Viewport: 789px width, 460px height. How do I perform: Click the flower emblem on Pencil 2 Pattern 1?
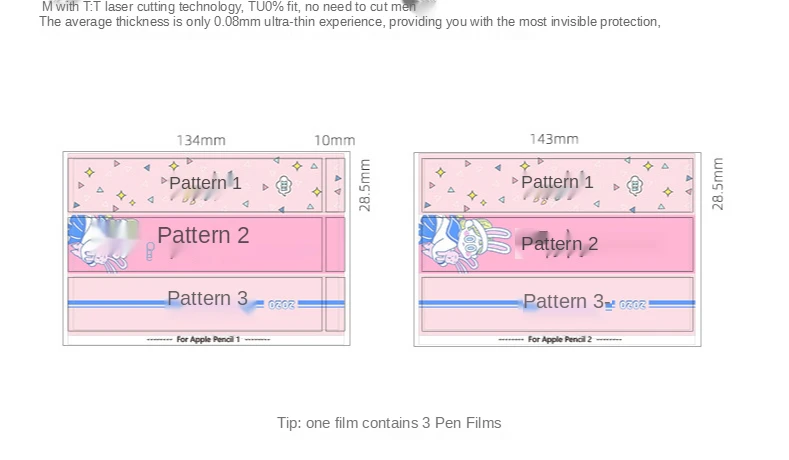[635, 185]
